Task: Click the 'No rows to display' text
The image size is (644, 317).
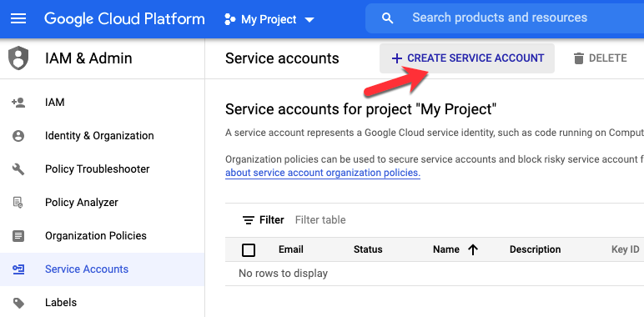Action: 283,274
